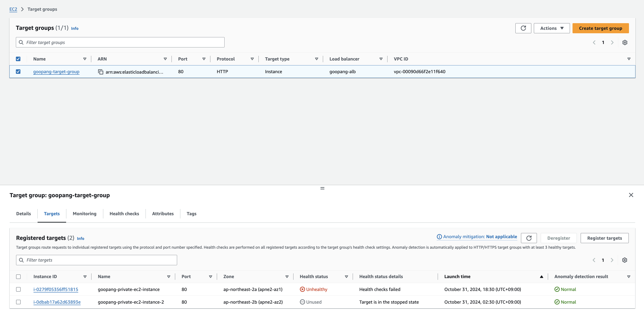This screenshot has width=644, height=318.
Task: Sort target groups by Name column arrow
Action: [x=85, y=59]
